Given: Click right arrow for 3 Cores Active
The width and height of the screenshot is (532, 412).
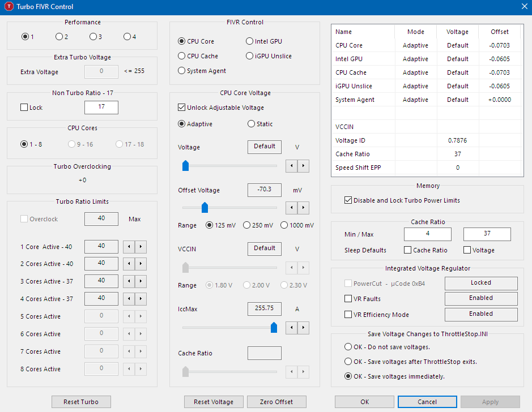Looking at the screenshot, I should click(141, 282).
